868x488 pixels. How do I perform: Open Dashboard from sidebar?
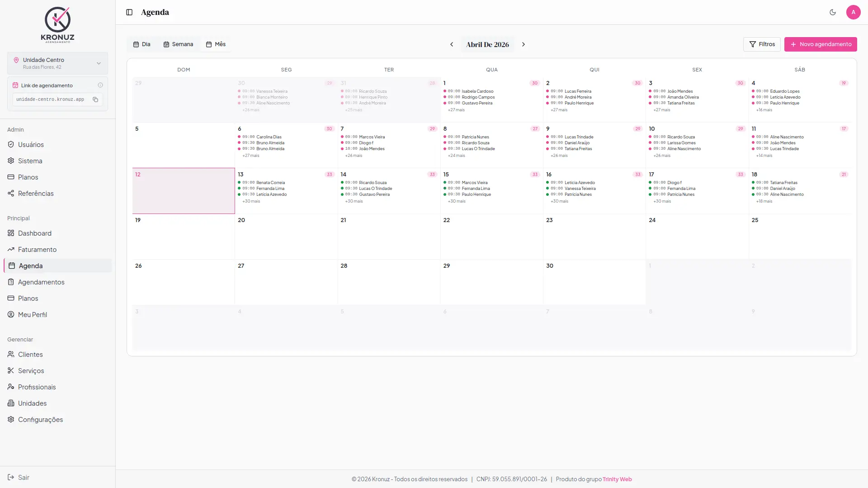(34, 233)
